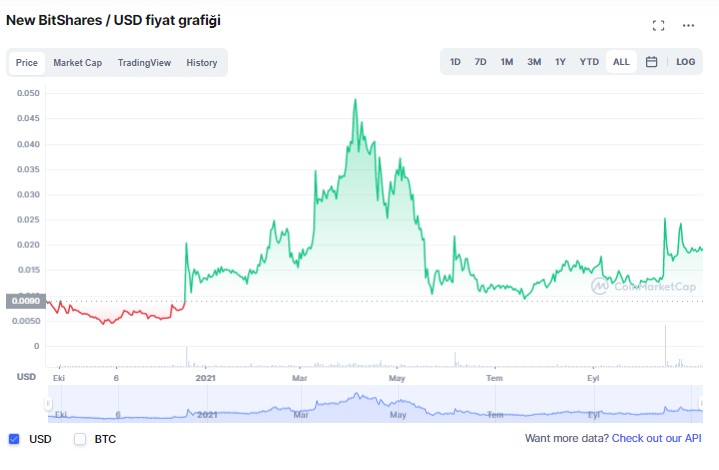The image size is (719, 470).
Task: Select the YTD time range
Action: click(x=589, y=62)
